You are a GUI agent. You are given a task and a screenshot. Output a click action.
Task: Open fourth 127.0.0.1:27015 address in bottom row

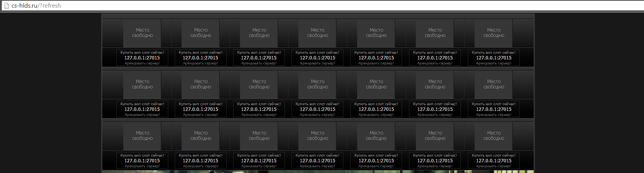317,161
